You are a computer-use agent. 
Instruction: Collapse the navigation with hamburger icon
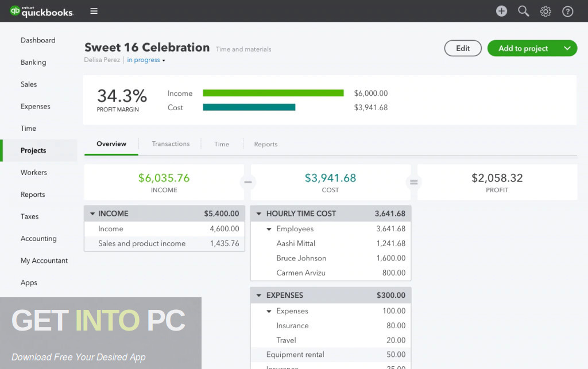94,10
